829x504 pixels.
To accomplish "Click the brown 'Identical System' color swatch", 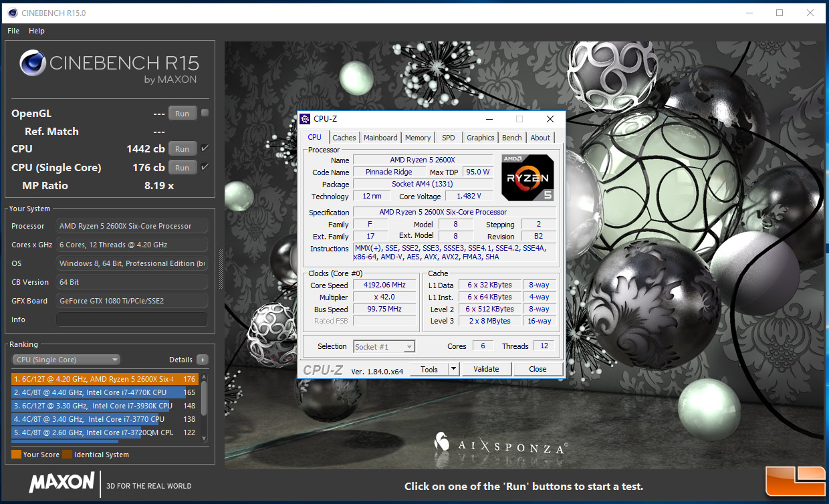I will 67,455.
